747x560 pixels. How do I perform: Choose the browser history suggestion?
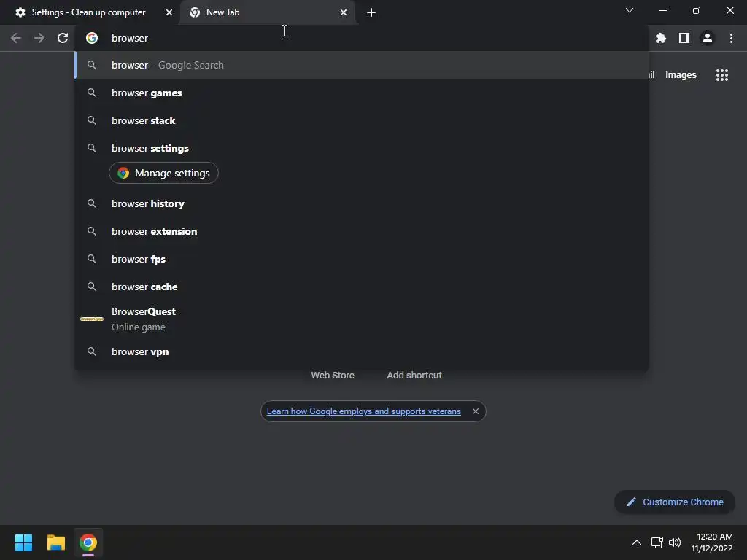[362, 204]
